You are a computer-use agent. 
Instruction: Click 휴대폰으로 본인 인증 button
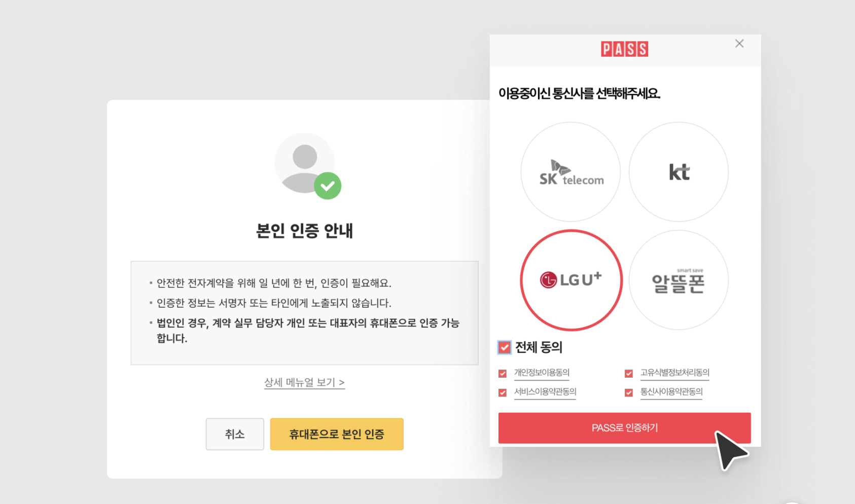click(x=337, y=434)
